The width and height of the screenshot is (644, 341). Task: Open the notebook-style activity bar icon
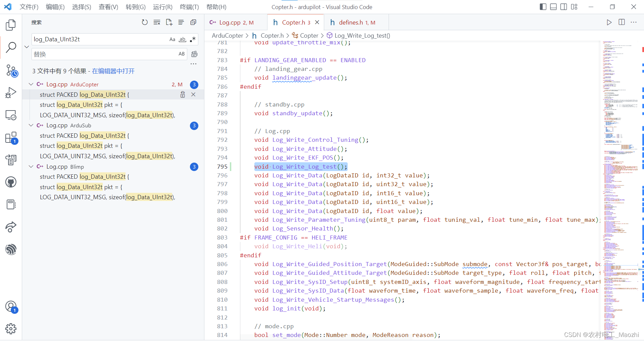[11, 205]
